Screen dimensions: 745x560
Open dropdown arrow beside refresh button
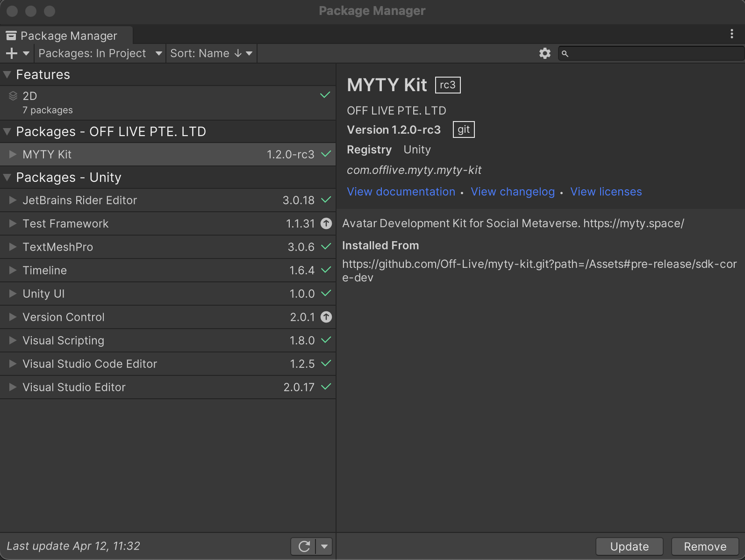pyautogui.click(x=324, y=546)
